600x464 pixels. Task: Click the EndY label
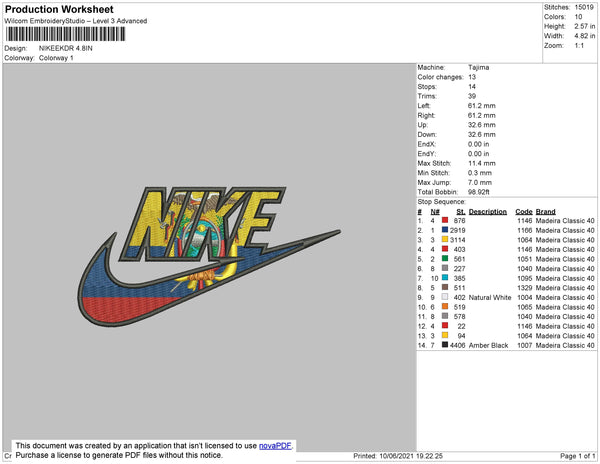coord(426,153)
